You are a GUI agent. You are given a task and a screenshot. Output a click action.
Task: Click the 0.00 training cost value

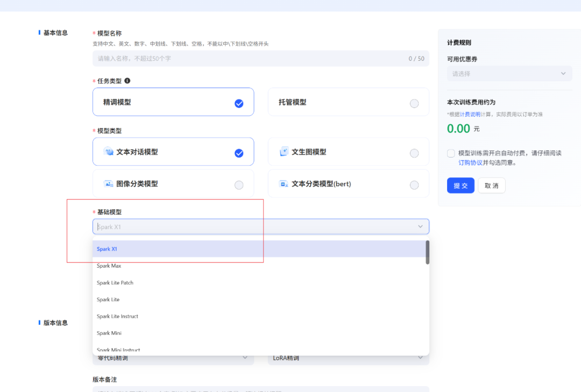[458, 129]
